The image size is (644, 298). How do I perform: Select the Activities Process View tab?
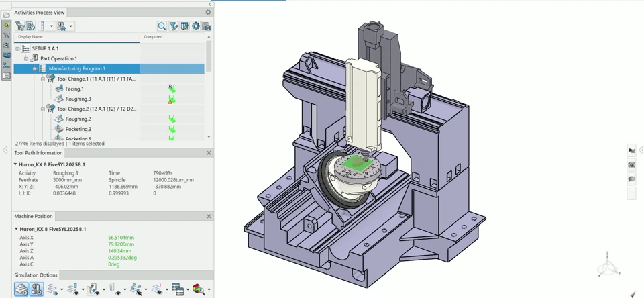(x=40, y=12)
